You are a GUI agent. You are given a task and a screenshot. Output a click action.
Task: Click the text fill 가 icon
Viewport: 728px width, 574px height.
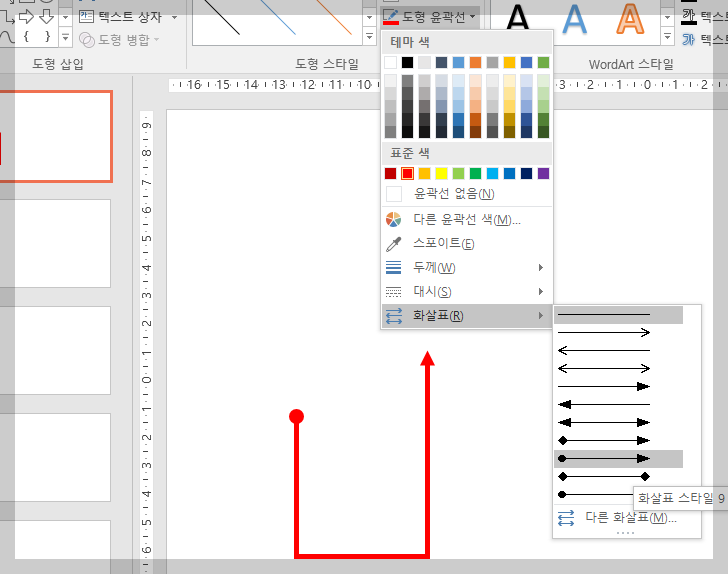click(689, 17)
